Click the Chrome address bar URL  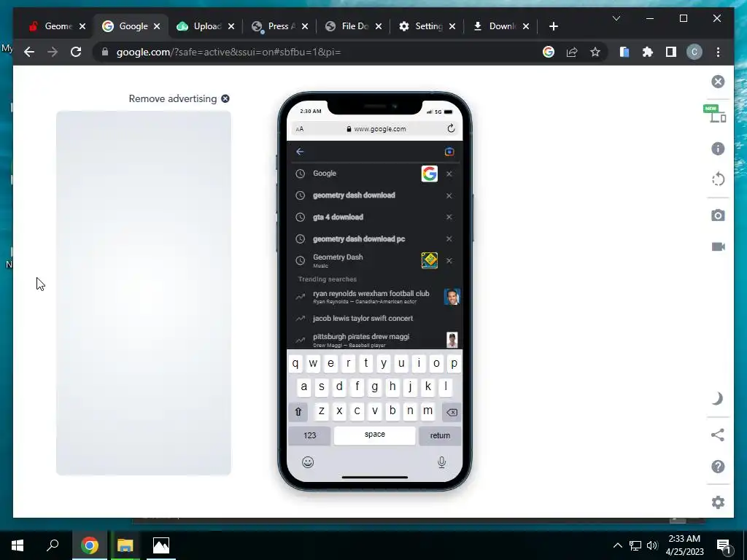click(228, 52)
